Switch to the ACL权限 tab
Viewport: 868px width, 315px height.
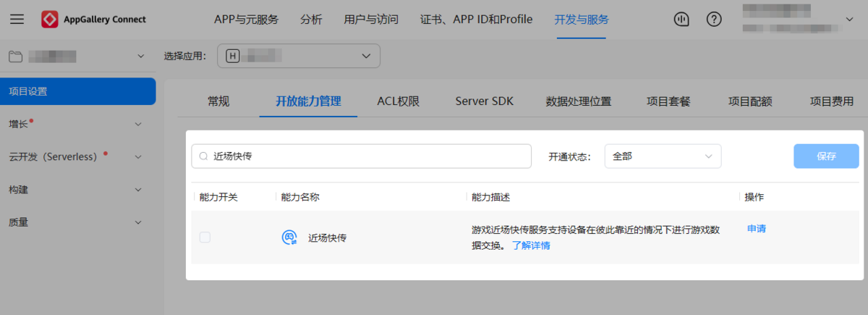[398, 101]
